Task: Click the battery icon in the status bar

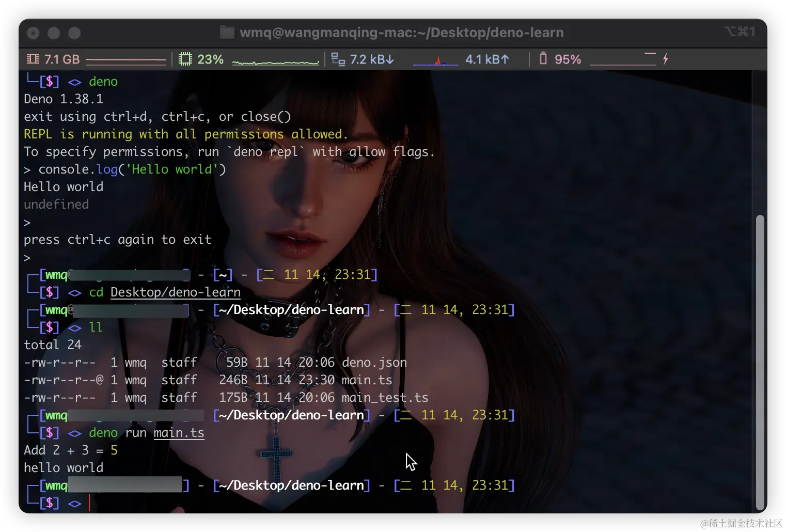Action: tap(543, 58)
